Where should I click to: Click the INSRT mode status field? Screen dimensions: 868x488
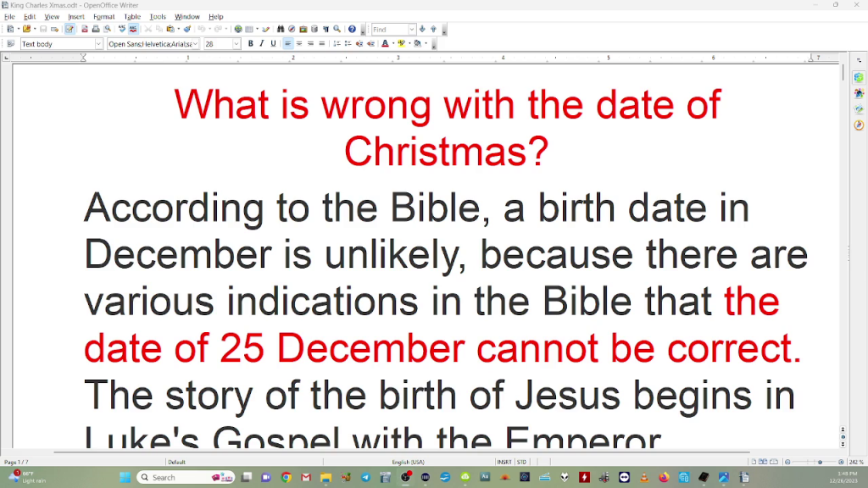pyautogui.click(x=504, y=462)
